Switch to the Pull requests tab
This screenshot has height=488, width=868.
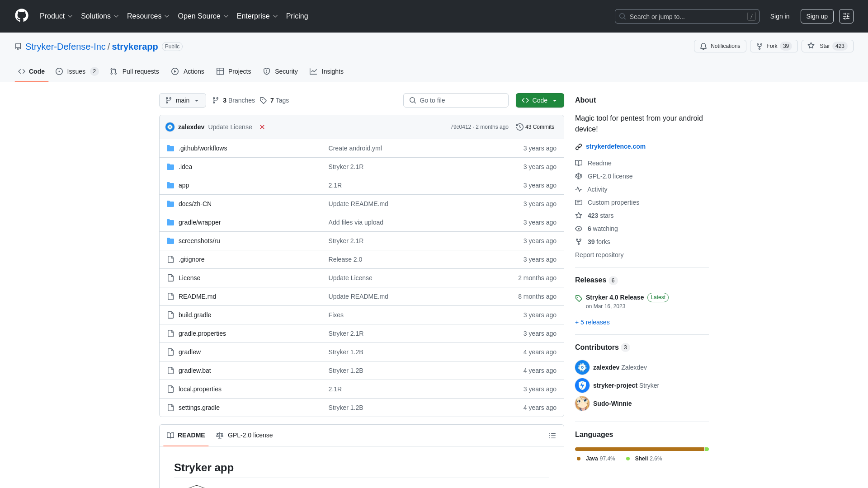[134, 71]
